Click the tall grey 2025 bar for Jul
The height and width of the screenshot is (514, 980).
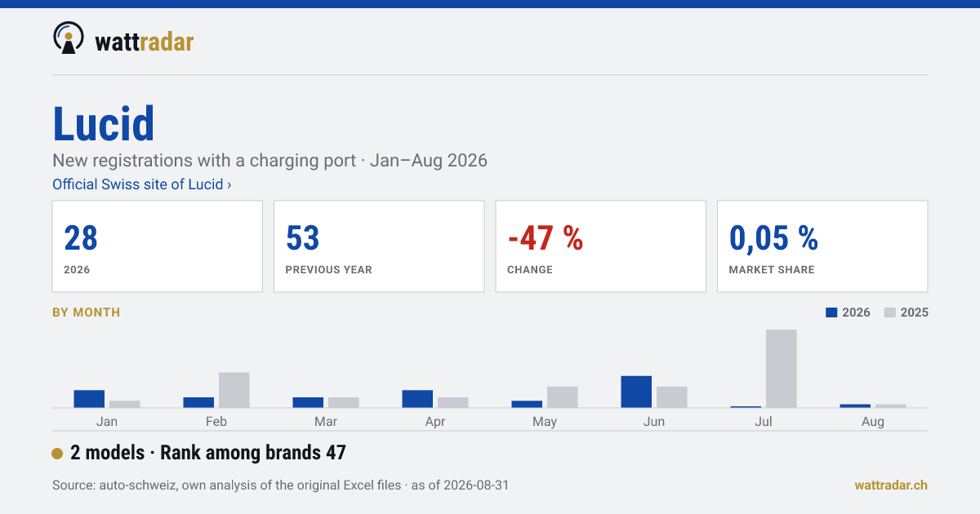click(782, 369)
